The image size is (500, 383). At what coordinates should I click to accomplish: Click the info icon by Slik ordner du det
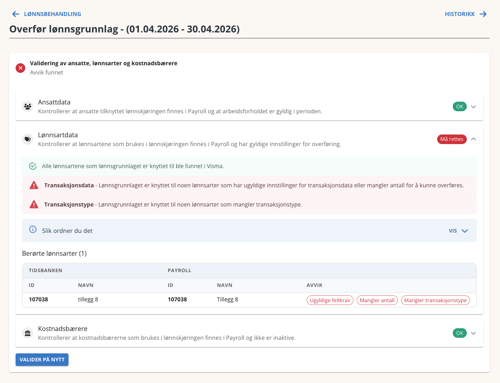click(x=33, y=229)
